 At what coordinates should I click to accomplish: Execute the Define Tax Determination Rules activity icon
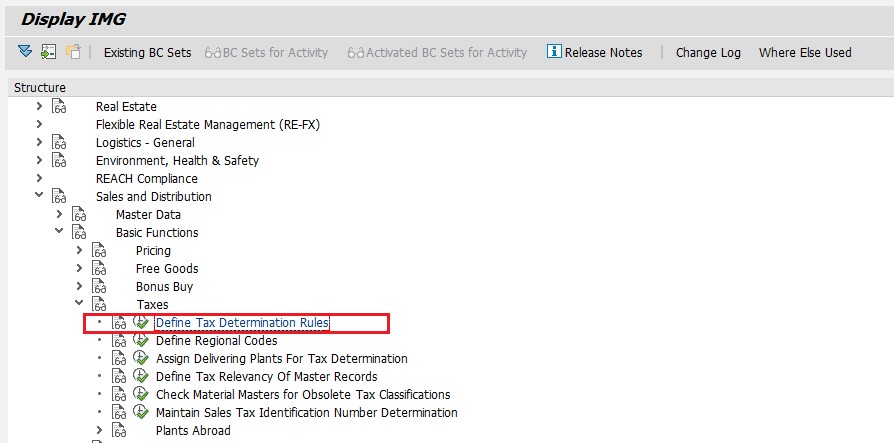141,323
